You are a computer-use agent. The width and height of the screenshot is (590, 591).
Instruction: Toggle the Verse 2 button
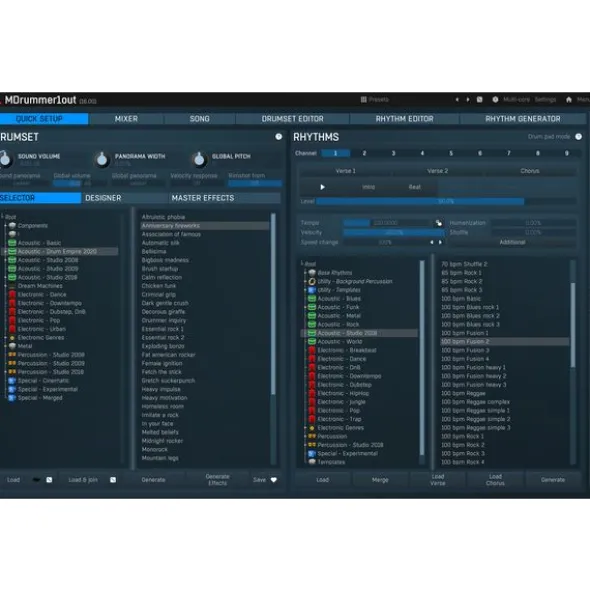(437, 171)
